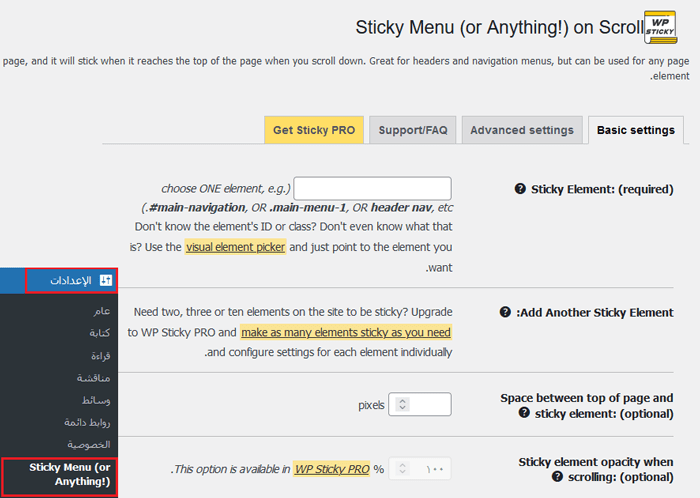Switch to the Advanced settings tab
Image resolution: width=700 pixels, height=498 pixels.
click(x=522, y=130)
